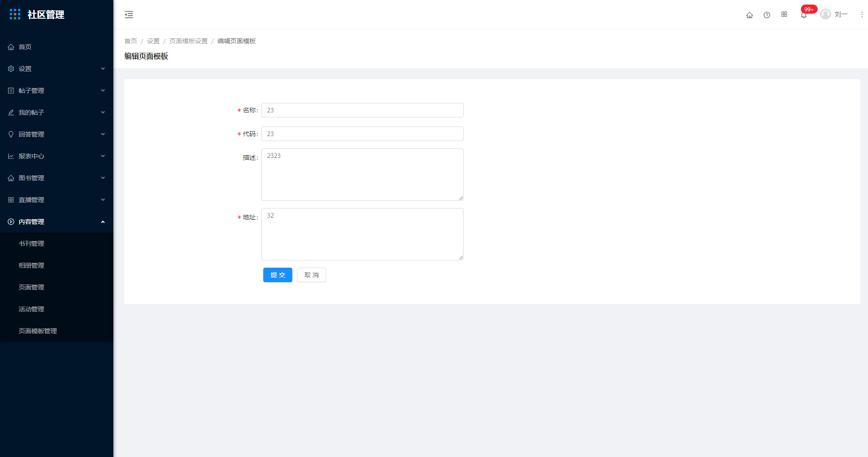Click the 取消 cancel button
868x457 pixels.
(x=311, y=275)
